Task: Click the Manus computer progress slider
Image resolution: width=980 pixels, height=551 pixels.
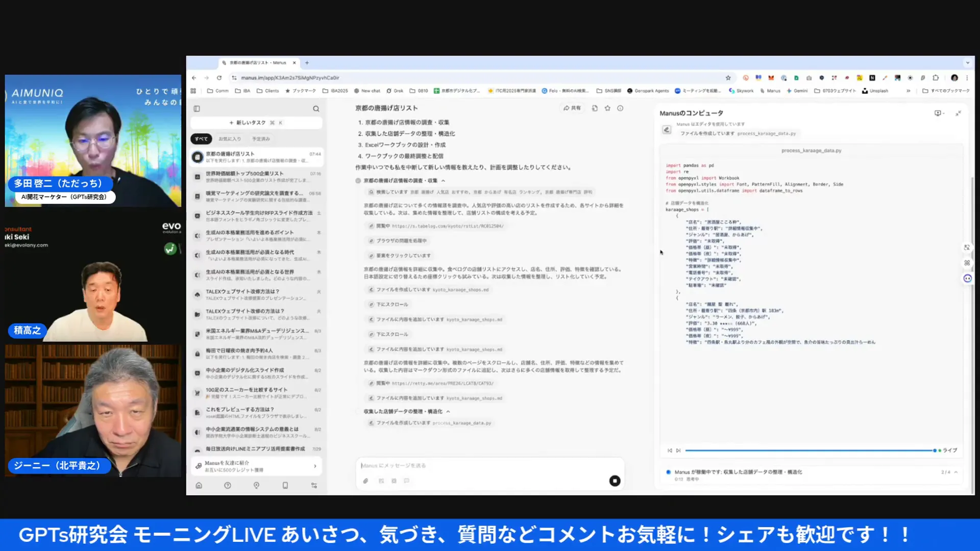Action: pyautogui.click(x=811, y=450)
